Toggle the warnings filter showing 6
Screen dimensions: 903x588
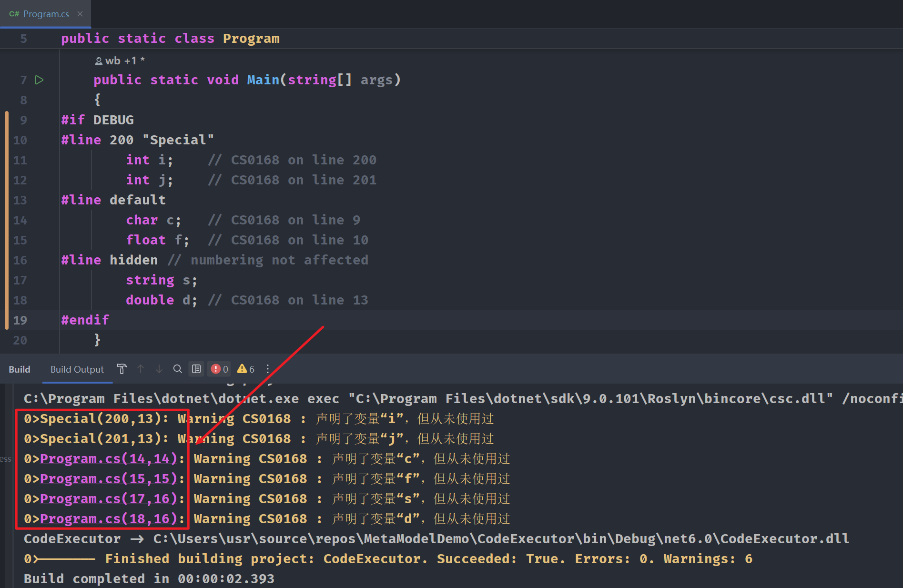coord(246,369)
